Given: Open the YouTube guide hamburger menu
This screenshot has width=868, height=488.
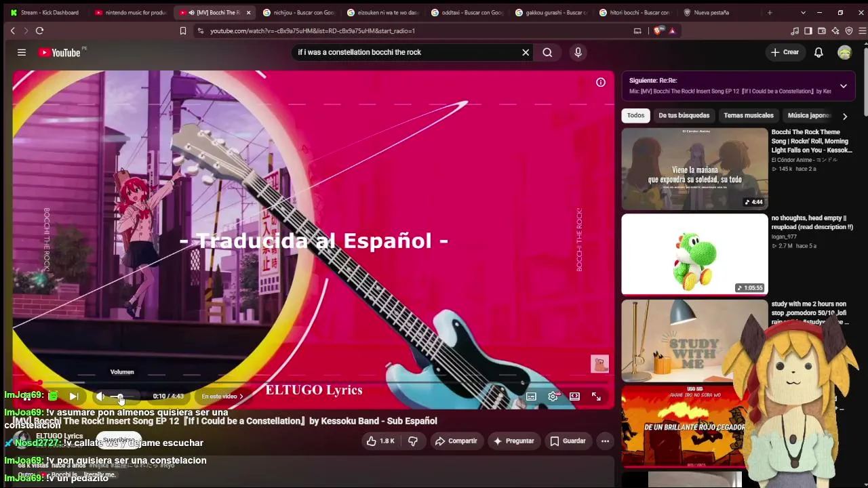Looking at the screenshot, I should tap(22, 52).
